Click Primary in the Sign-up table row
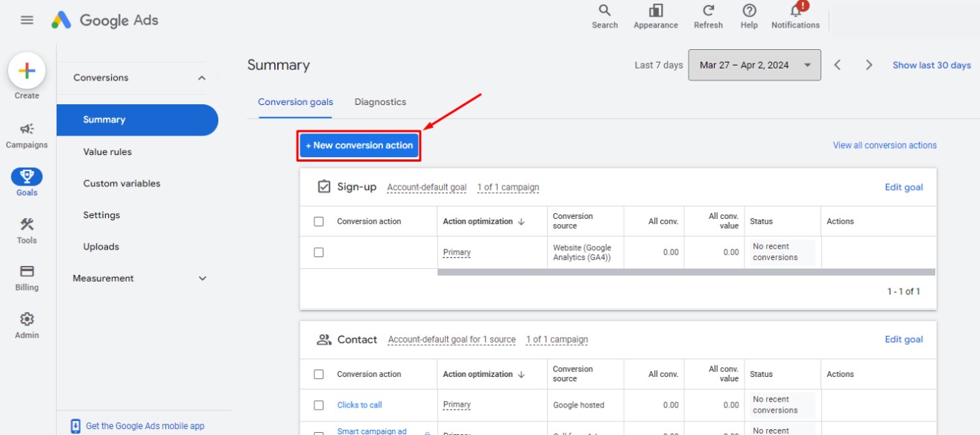Image resolution: width=980 pixels, height=435 pixels. tap(457, 253)
